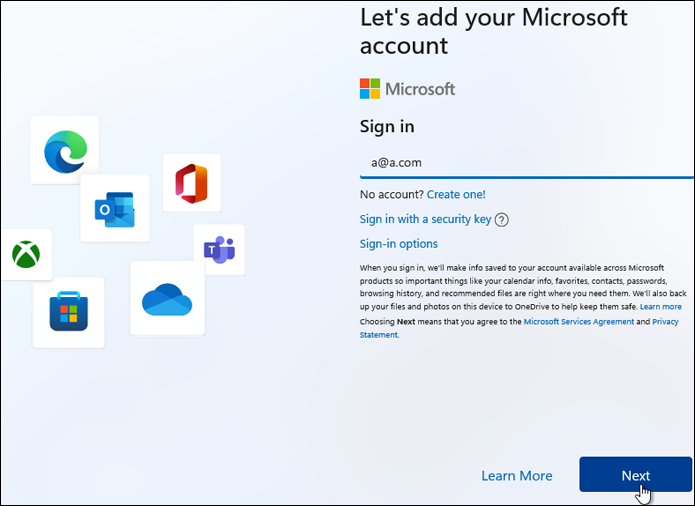Image resolution: width=695 pixels, height=506 pixels.
Task: Click the inline "Learn more" link in the paragraph
Action: coord(661,306)
